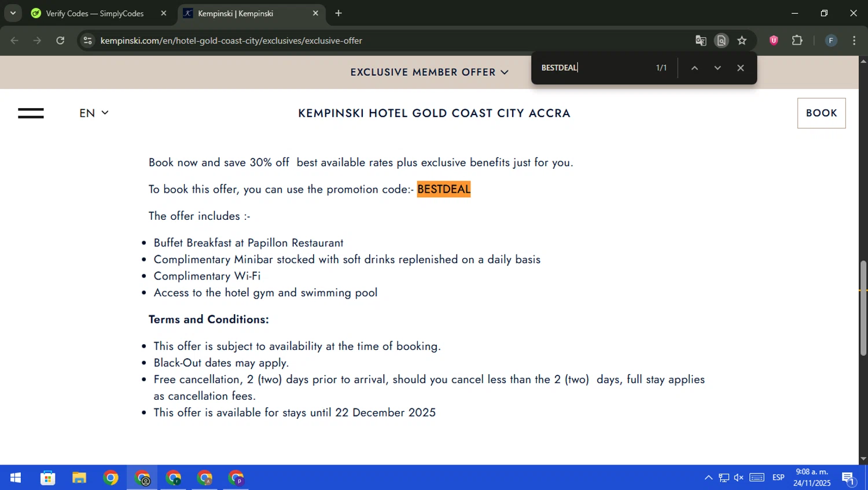
Task: Open the tab search dropdown arrow
Action: (x=13, y=13)
